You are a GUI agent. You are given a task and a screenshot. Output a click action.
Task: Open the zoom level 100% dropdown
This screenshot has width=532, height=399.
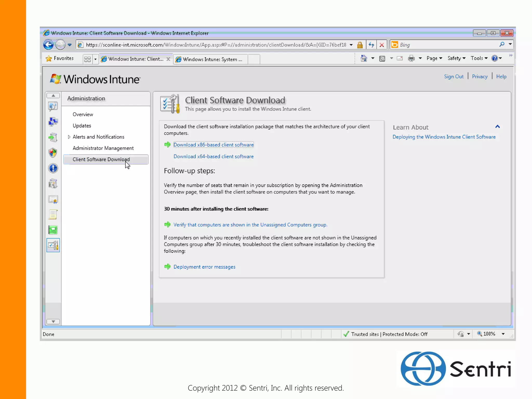(503, 334)
